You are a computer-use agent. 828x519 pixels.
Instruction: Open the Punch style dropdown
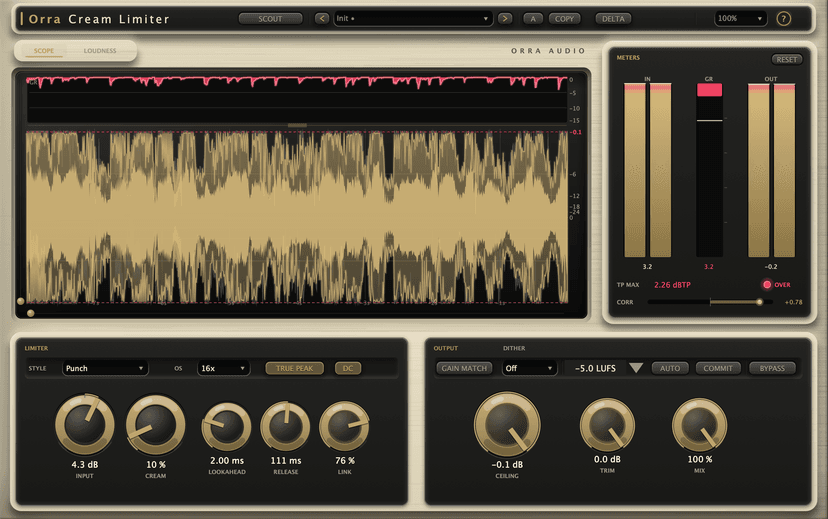105,368
